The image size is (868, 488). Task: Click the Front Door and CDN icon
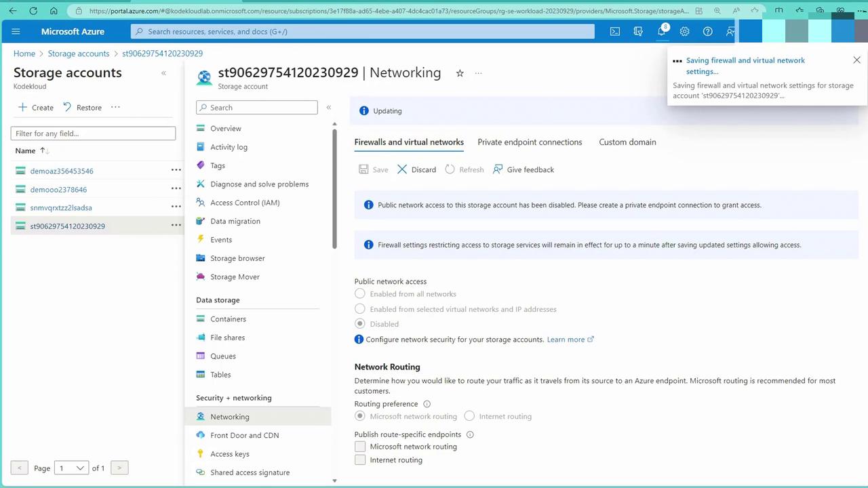point(201,435)
